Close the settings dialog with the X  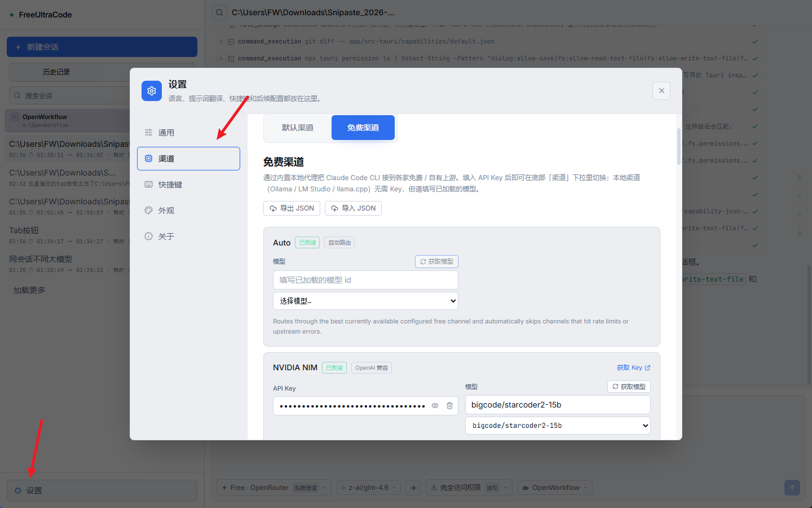pos(661,90)
